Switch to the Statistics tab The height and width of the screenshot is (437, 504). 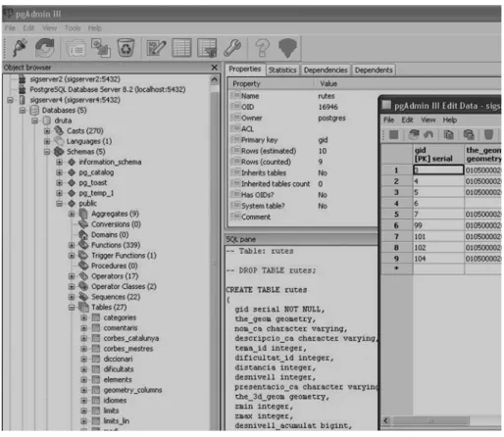(282, 70)
